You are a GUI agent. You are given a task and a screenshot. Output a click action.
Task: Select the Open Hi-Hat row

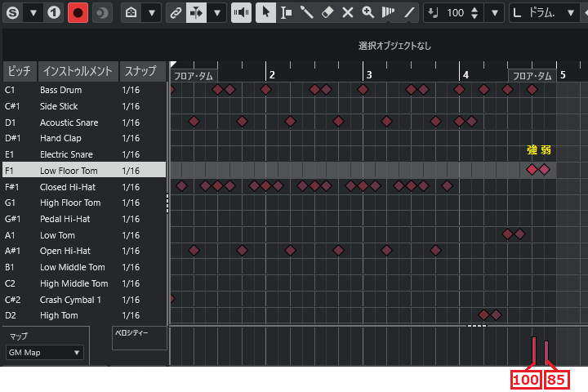point(84,251)
